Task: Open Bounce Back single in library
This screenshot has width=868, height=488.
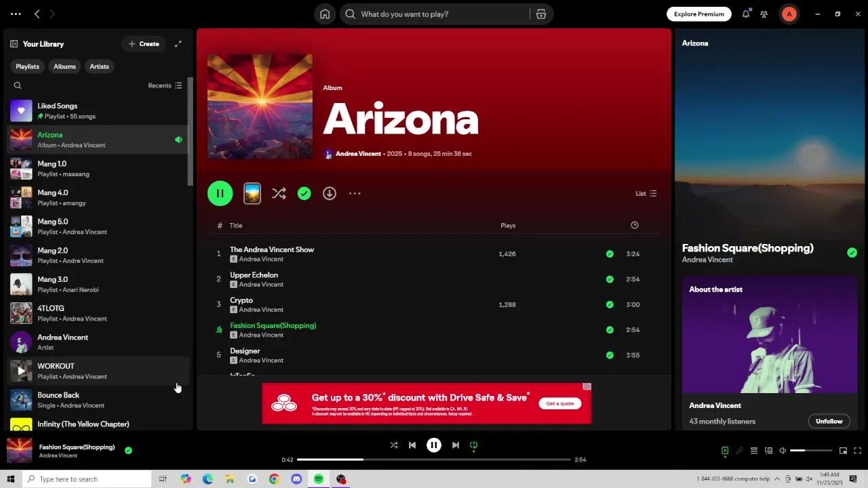Action: click(x=98, y=400)
